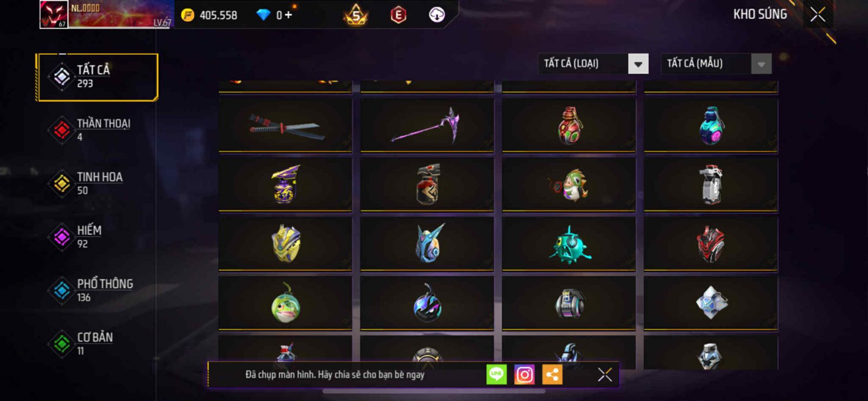
Task: Choose the purple scythe skin
Action: pyautogui.click(x=427, y=125)
